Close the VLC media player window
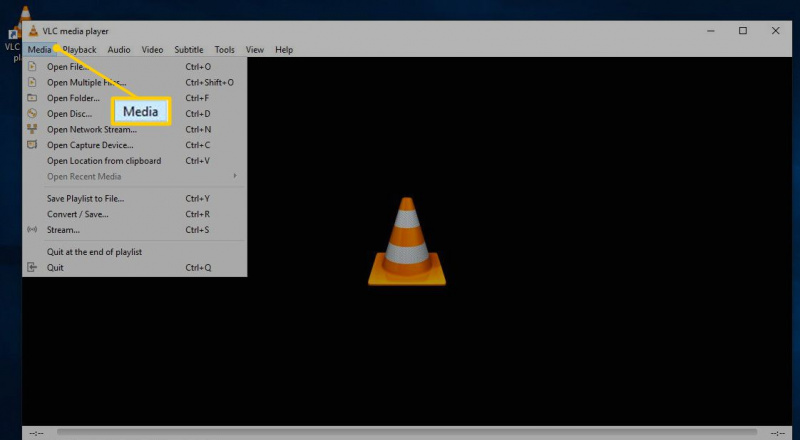 (x=776, y=31)
